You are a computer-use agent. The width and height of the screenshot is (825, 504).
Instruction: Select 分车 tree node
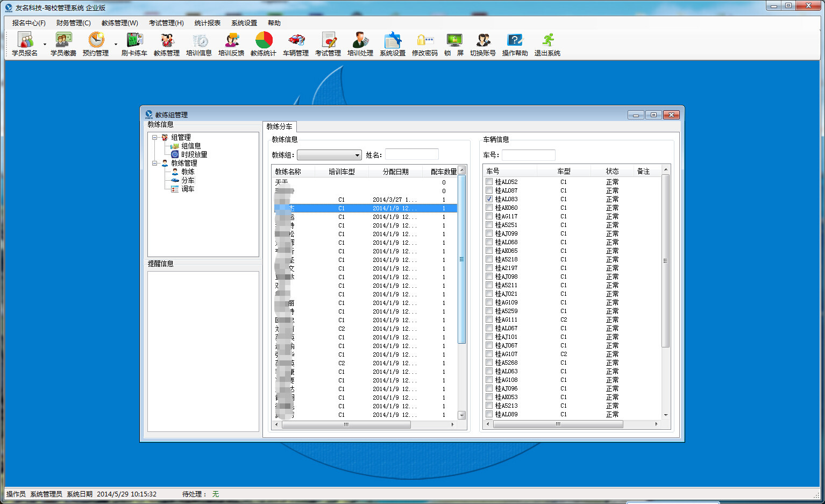188,180
